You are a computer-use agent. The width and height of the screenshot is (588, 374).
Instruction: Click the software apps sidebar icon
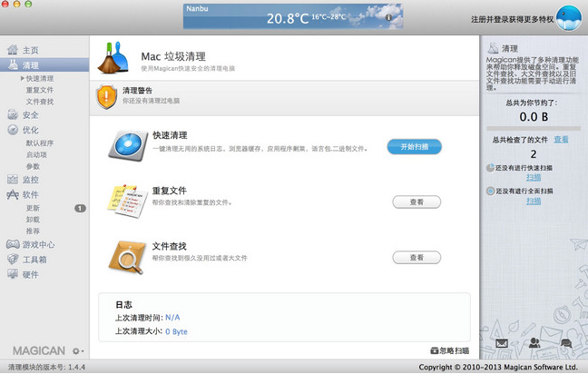13,194
